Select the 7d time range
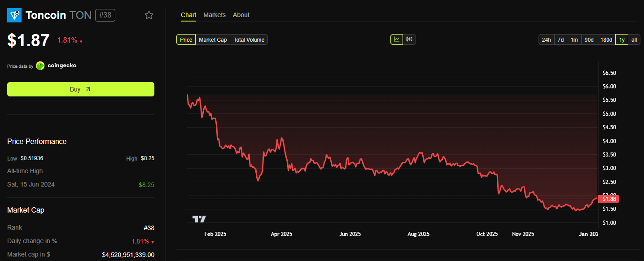Screen dimensions: 644x261 click(561, 40)
